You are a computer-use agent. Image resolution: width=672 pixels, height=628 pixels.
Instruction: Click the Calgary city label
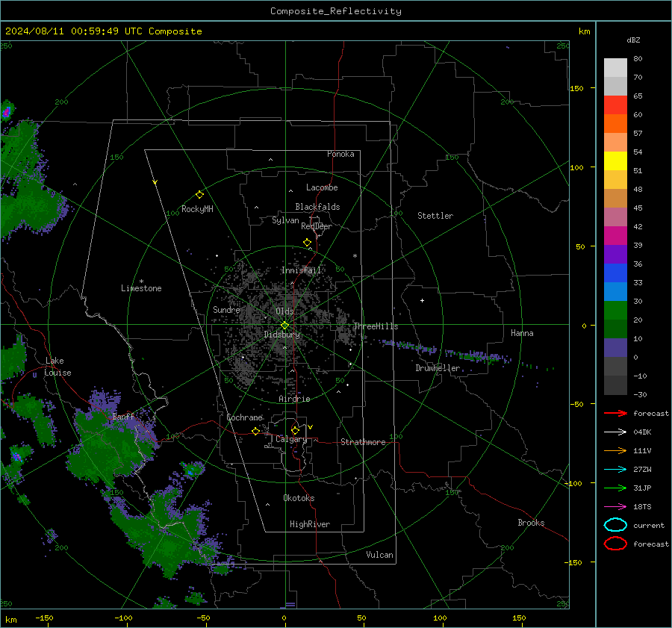tap(291, 439)
